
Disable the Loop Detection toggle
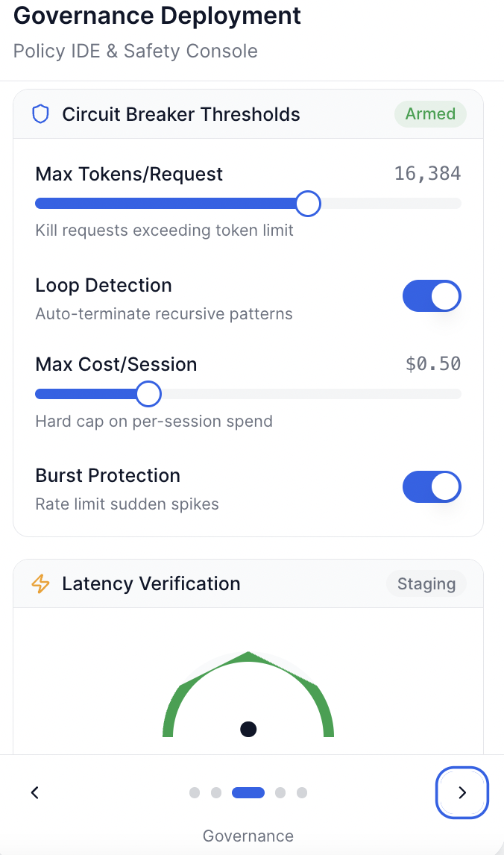[432, 296]
